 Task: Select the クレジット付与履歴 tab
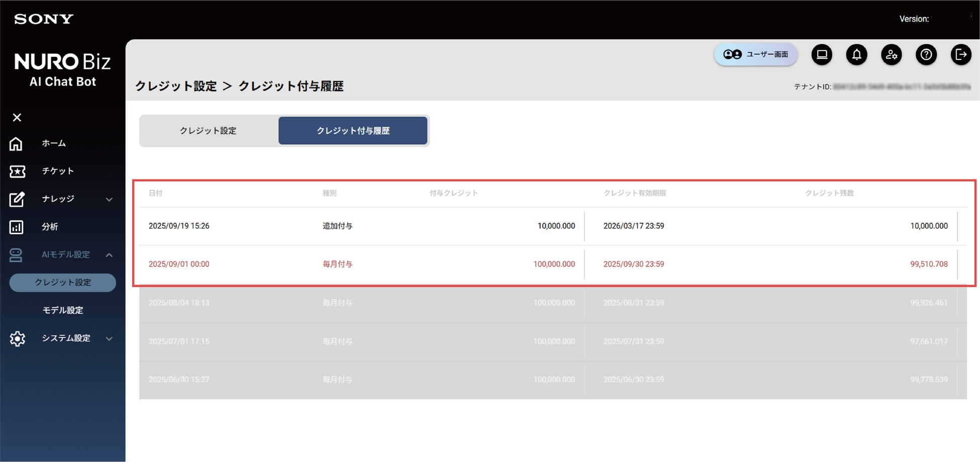pos(353,131)
